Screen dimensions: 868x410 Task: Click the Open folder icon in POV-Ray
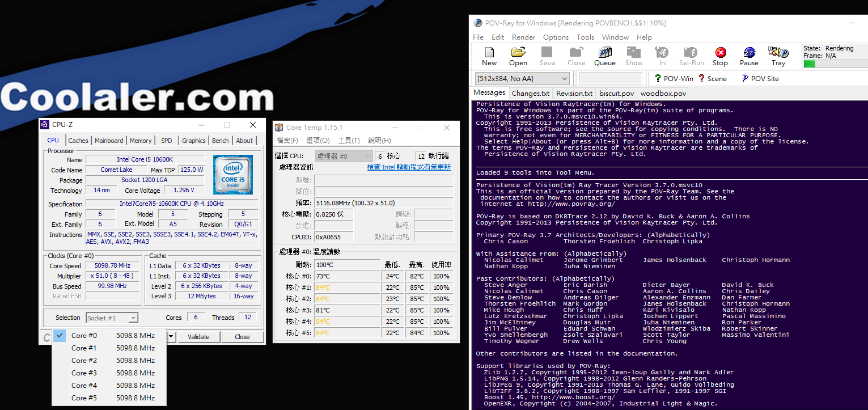point(518,53)
